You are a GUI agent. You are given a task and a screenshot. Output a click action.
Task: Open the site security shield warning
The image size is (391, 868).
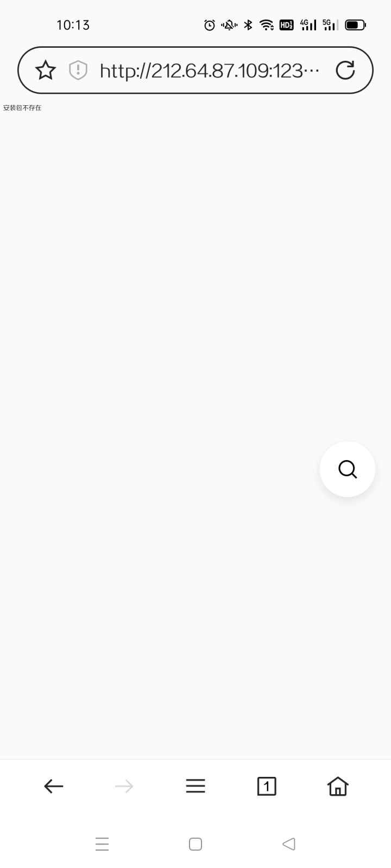pyautogui.click(x=78, y=71)
